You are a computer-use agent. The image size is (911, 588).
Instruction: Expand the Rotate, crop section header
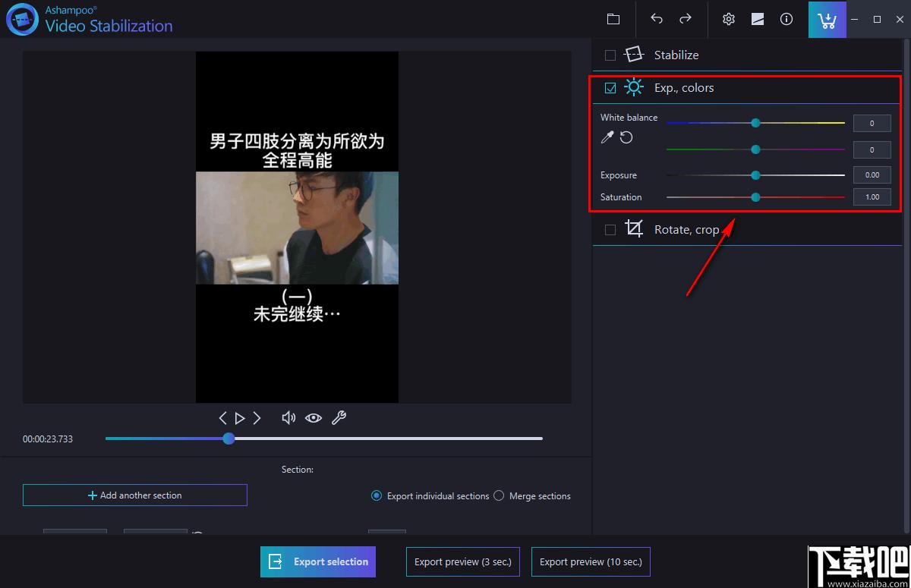[747, 229]
